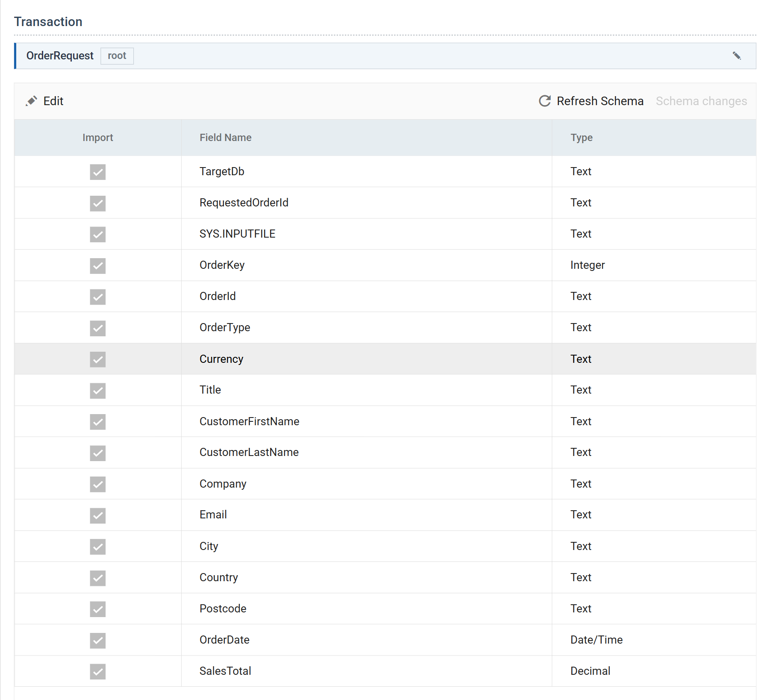Toggle the Import checkbox for TargetDb
Screen dimensions: 770x700
(x=98, y=172)
